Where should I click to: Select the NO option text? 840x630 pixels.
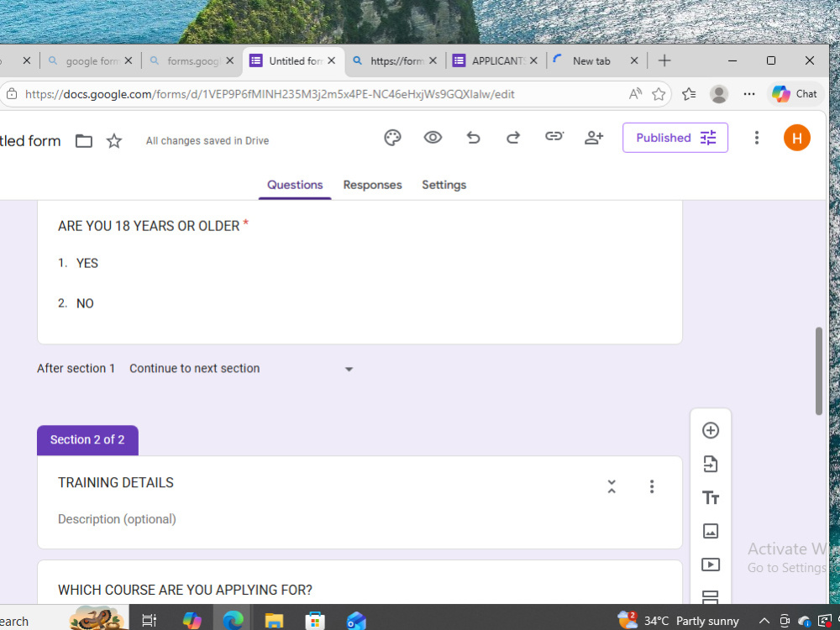tap(85, 303)
